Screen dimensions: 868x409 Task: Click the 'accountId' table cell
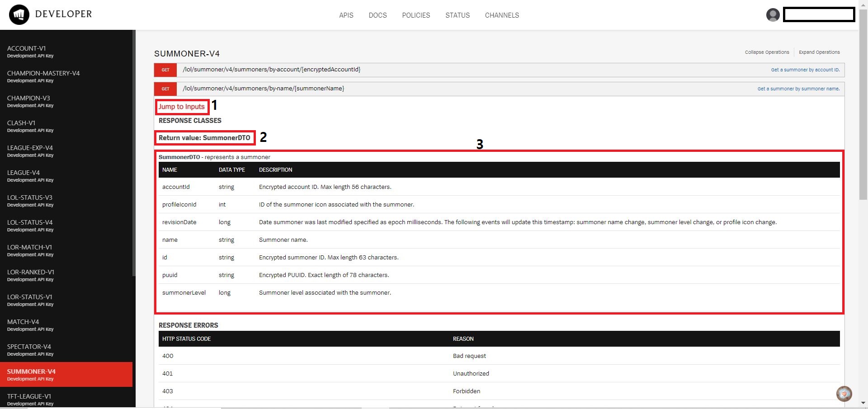tap(176, 187)
